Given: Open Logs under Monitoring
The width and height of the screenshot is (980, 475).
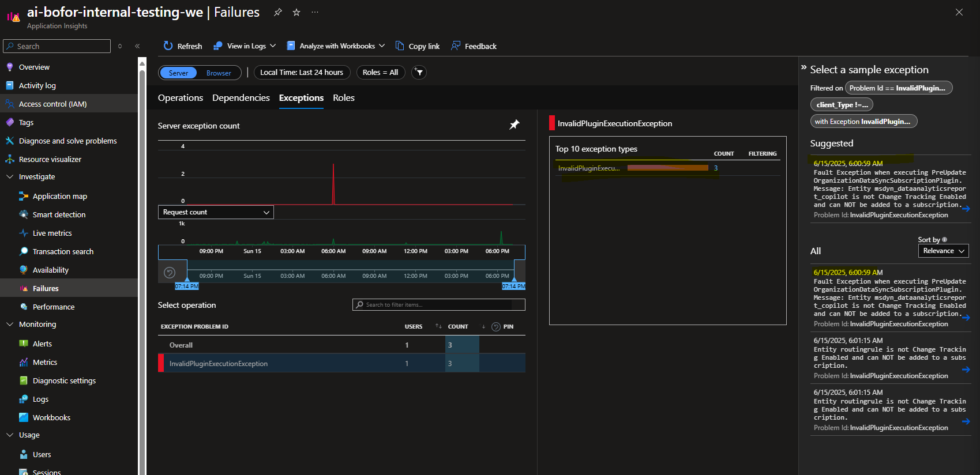Looking at the screenshot, I should click(40, 399).
